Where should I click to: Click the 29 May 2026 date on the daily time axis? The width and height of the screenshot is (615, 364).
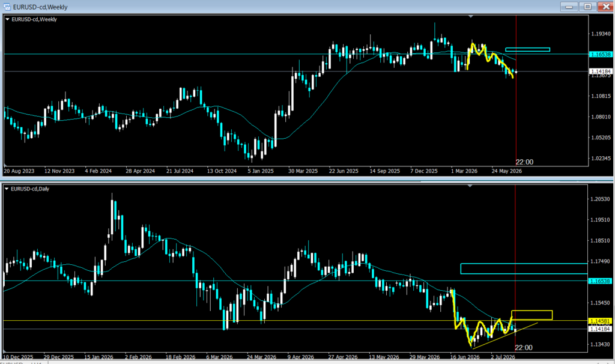click(x=425, y=357)
